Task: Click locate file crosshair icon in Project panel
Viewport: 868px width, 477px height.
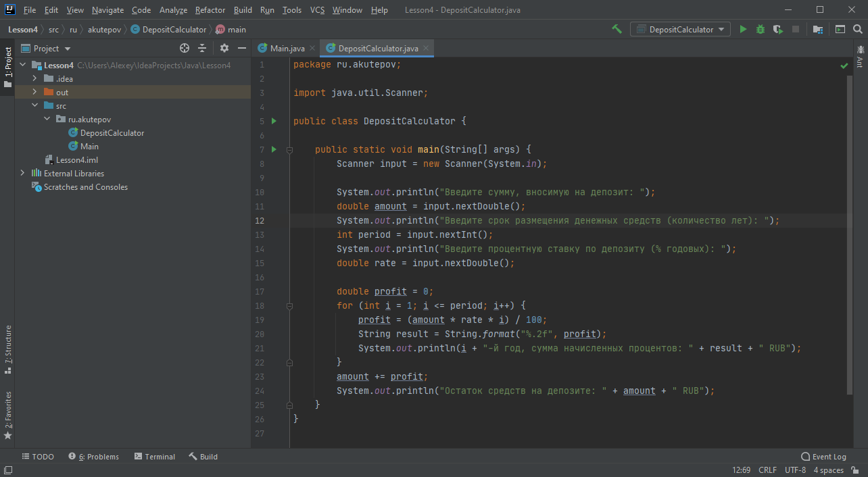Action: (185, 48)
